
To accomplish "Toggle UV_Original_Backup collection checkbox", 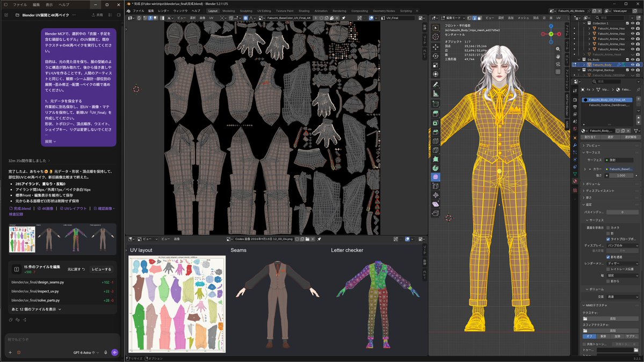I will point(627,70).
